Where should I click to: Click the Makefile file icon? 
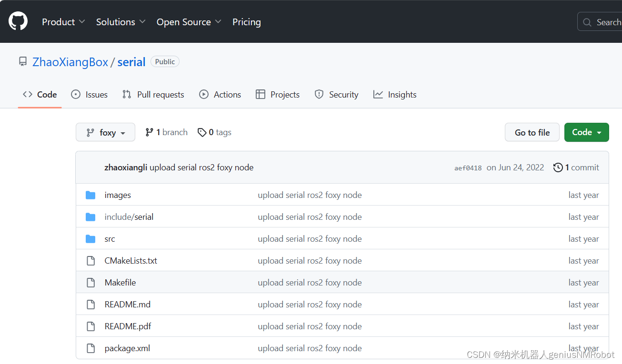[90, 283]
